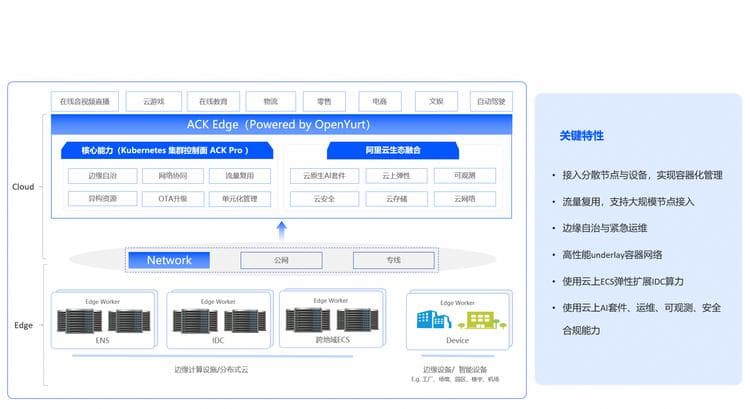This screenshot has width=750, height=409.
Task: Click the right server rack in ENS box
Action: tap(130, 321)
